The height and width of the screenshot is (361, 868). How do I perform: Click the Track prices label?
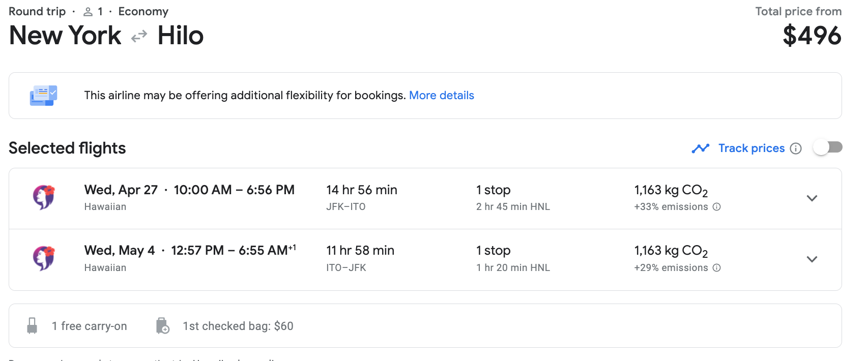(751, 148)
